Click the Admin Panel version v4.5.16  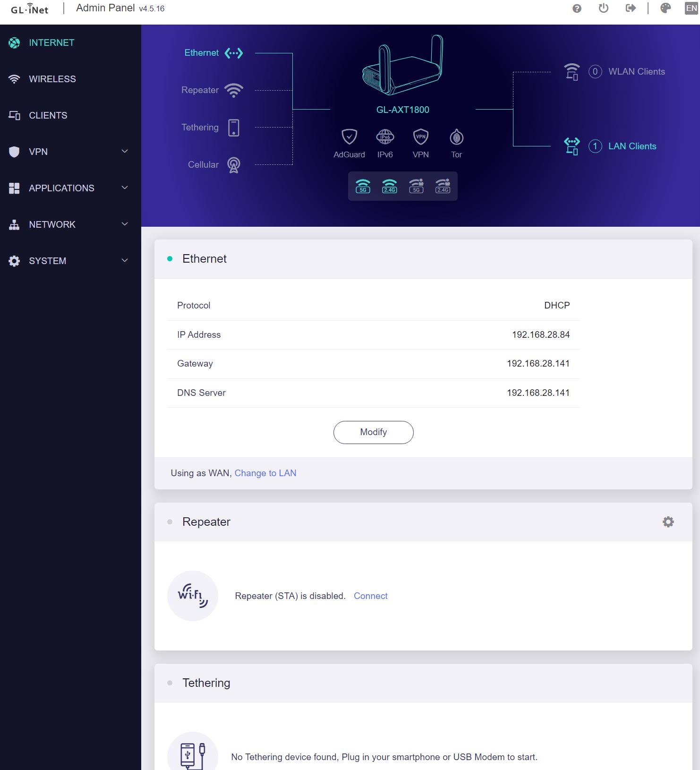pyautogui.click(x=152, y=9)
